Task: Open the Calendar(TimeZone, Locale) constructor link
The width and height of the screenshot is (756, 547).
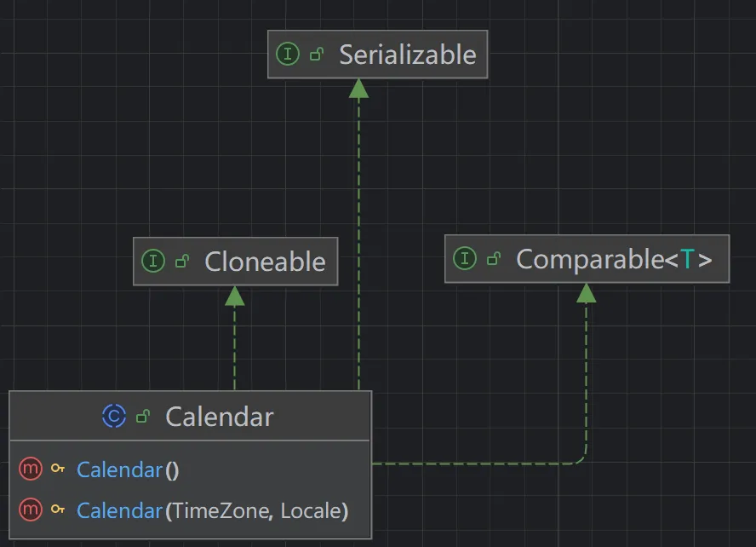Action: [119, 510]
